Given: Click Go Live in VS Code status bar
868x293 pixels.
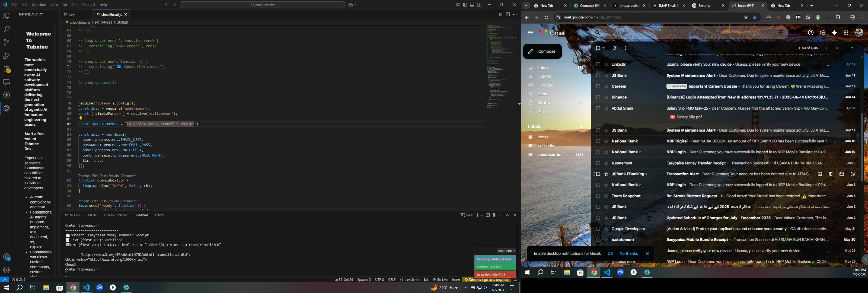Looking at the screenshot, I should 440,280.
